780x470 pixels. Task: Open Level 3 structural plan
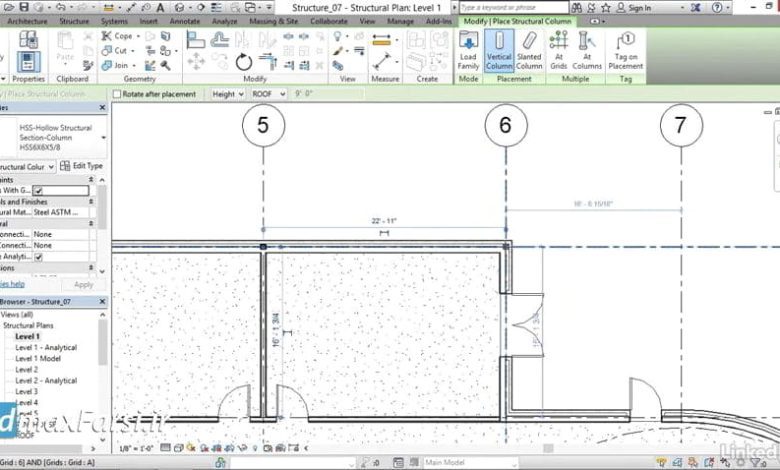26,391
